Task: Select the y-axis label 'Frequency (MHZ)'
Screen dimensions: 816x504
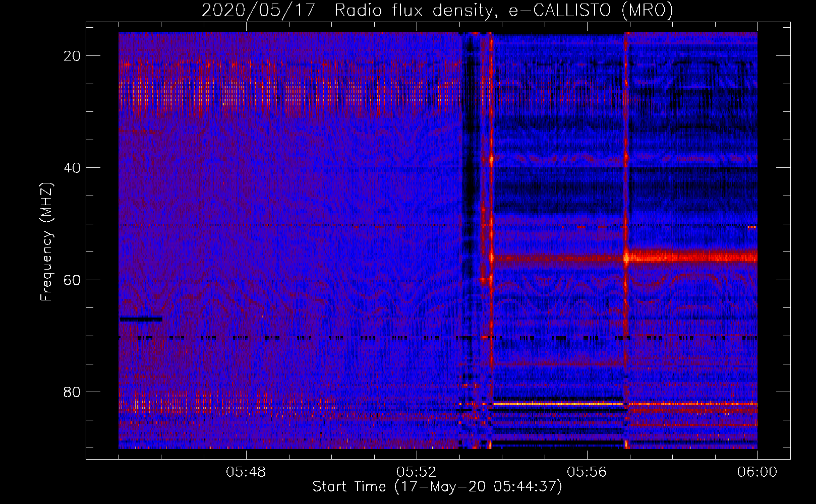Action: pyautogui.click(x=46, y=241)
